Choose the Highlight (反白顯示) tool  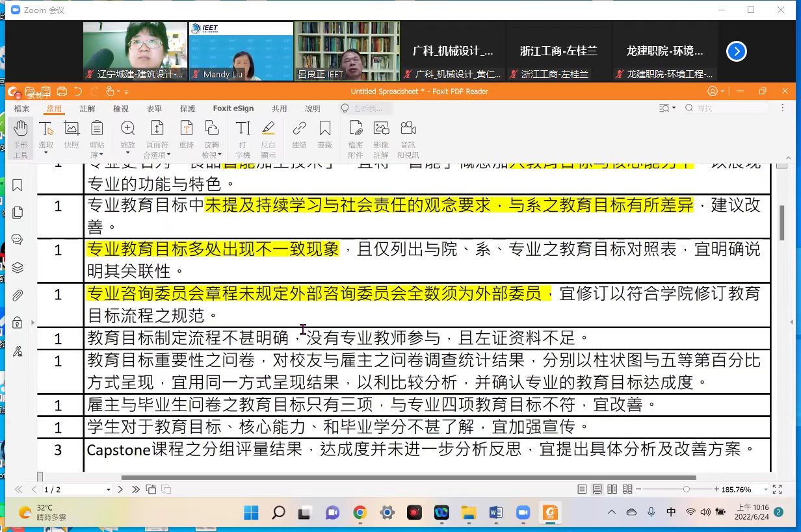(269, 138)
